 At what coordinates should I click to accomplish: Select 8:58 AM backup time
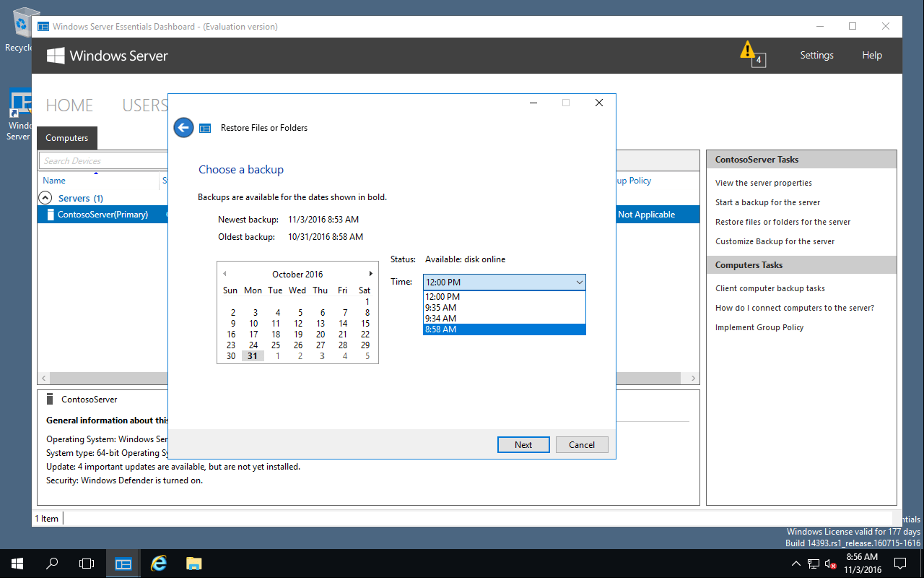504,329
